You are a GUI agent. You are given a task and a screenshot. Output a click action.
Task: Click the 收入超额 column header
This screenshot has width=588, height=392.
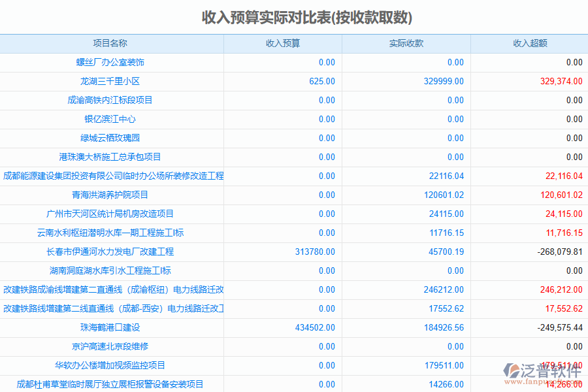529,44
